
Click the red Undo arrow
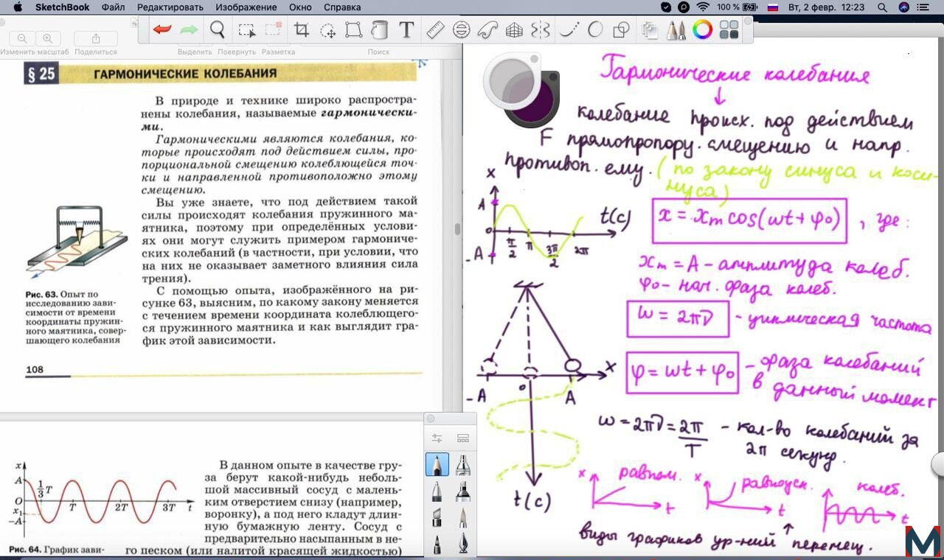click(x=162, y=30)
